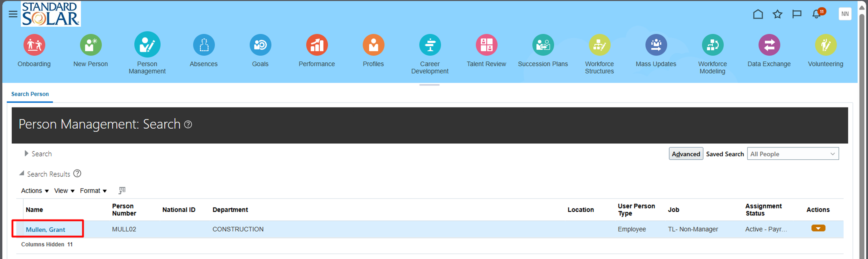Open the New Person icon

[x=91, y=45]
